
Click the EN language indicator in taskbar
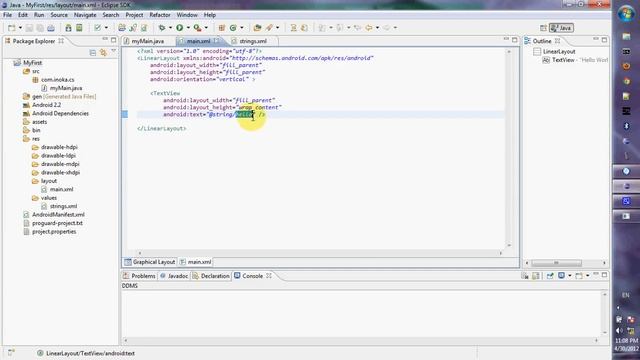[626, 295]
